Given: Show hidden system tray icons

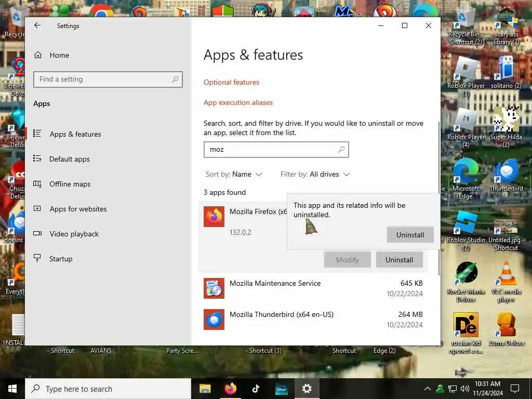Looking at the screenshot, I should point(428,389).
